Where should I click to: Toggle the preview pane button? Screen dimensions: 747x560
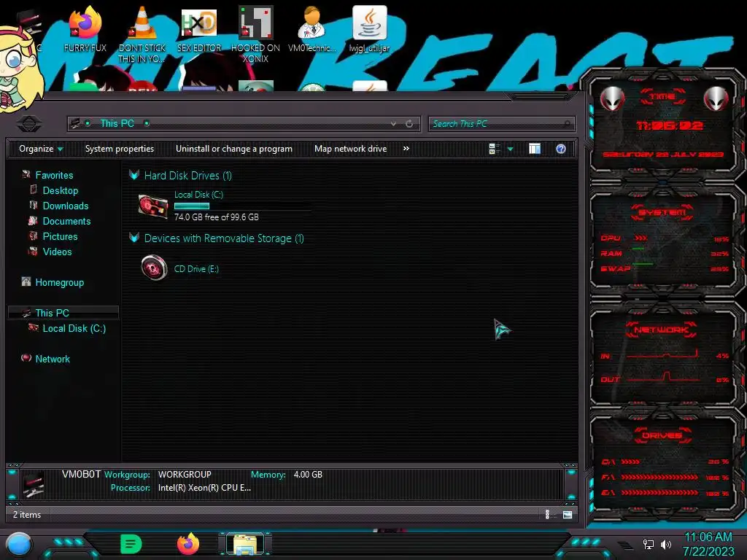pos(535,149)
